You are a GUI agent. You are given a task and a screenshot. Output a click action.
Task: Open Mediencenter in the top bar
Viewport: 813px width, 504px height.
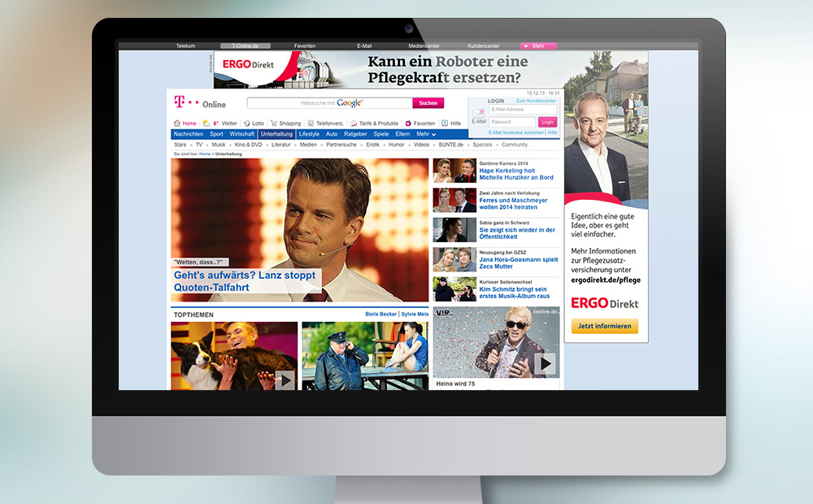coord(424,46)
